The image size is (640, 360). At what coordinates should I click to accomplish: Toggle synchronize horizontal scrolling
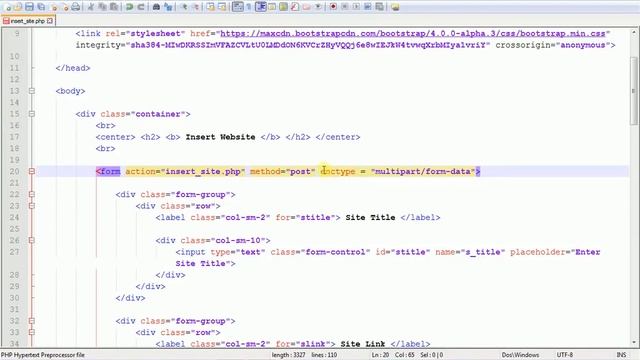[222, 7]
